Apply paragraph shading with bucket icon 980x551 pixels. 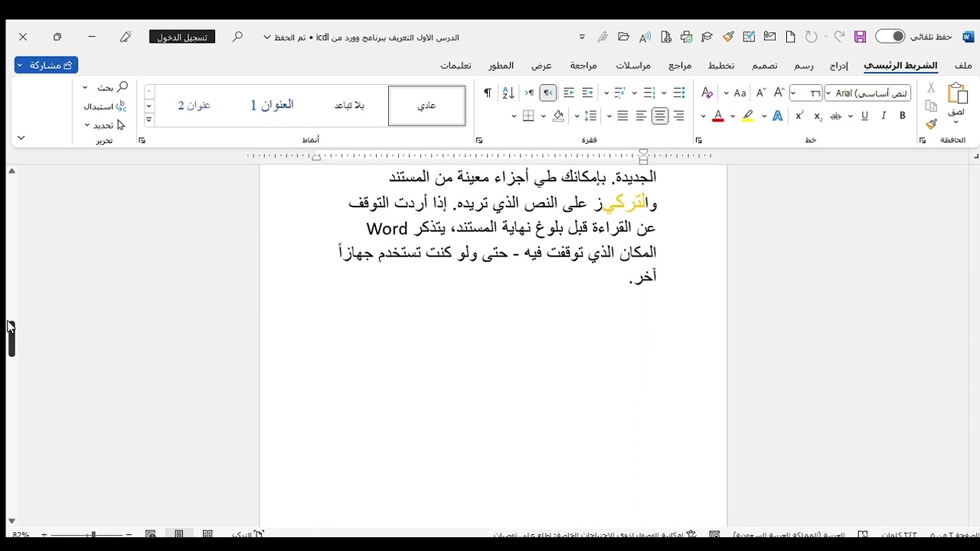pos(558,116)
